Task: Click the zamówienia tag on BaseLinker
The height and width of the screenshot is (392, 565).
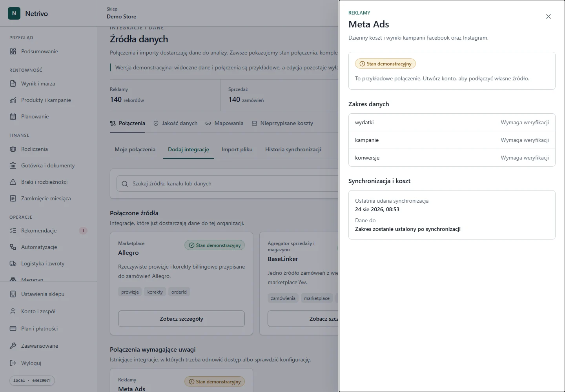Action: 283,298
